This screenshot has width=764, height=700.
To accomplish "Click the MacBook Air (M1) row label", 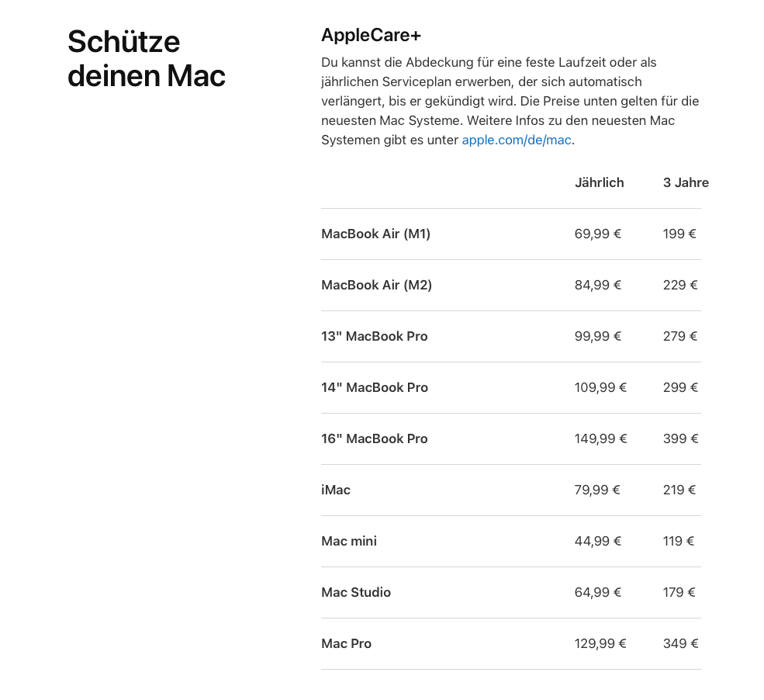I will click(x=375, y=234).
